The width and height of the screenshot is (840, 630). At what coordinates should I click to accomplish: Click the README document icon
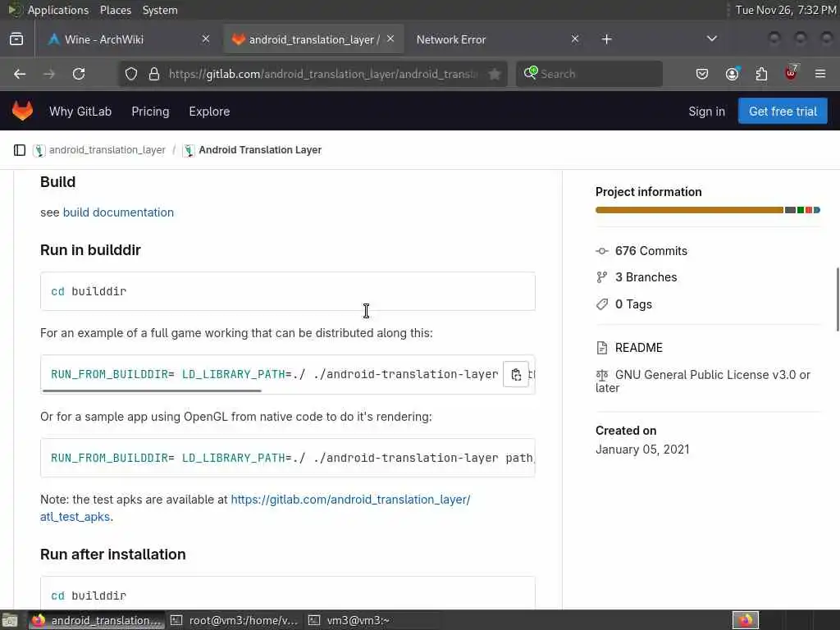[602, 348]
